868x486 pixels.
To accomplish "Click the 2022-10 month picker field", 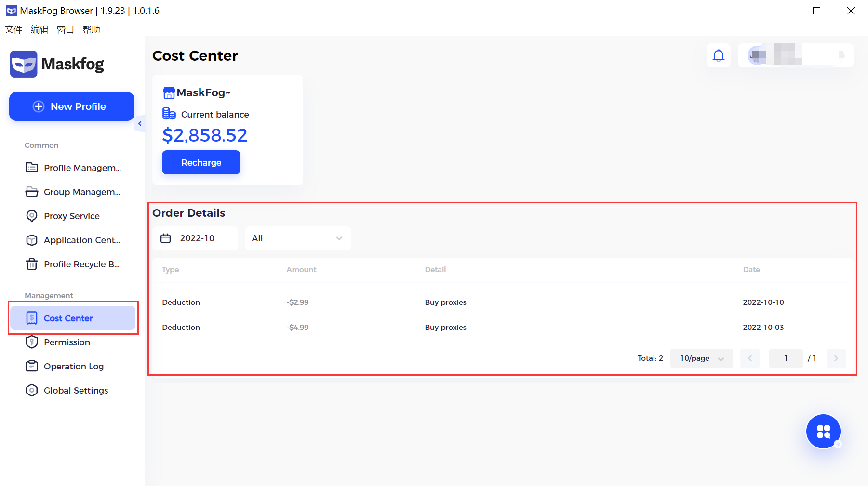I will point(195,238).
